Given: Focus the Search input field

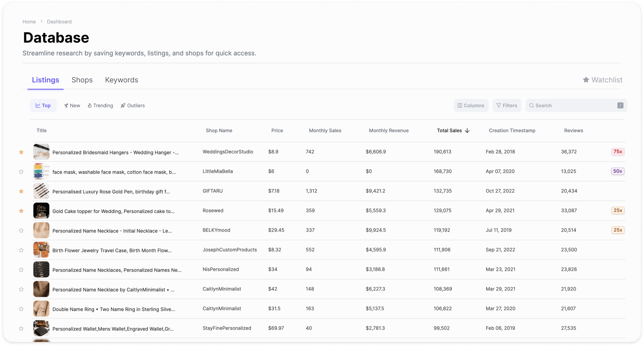Looking at the screenshot, I should [x=576, y=106].
